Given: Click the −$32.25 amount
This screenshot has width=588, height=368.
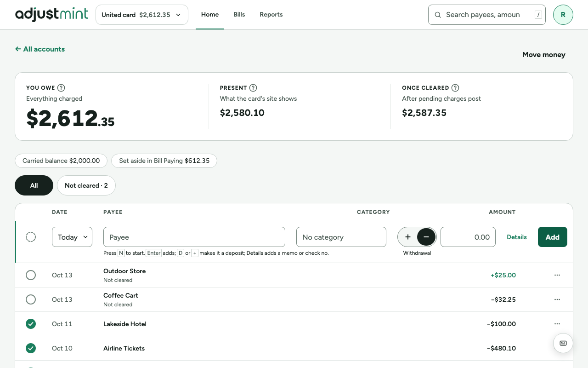Looking at the screenshot, I should 503,299.
